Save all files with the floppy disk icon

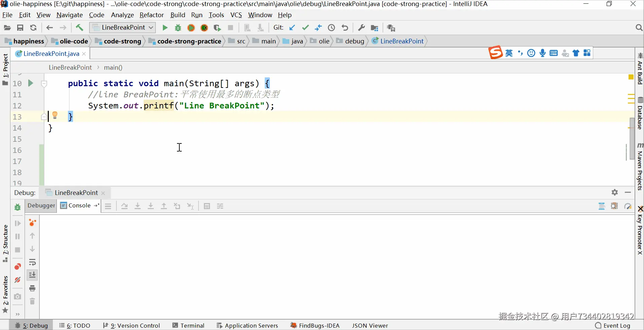[20, 28]
